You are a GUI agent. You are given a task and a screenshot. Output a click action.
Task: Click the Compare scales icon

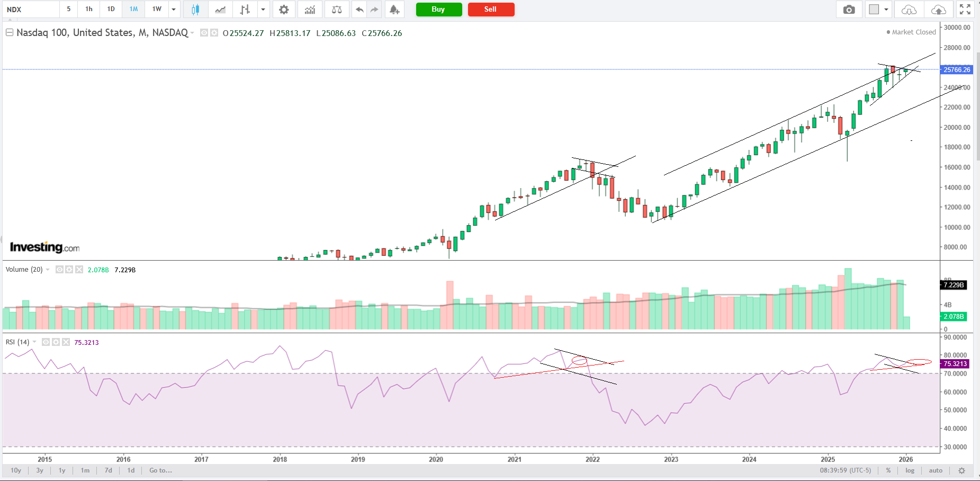(x=336, y=10)
